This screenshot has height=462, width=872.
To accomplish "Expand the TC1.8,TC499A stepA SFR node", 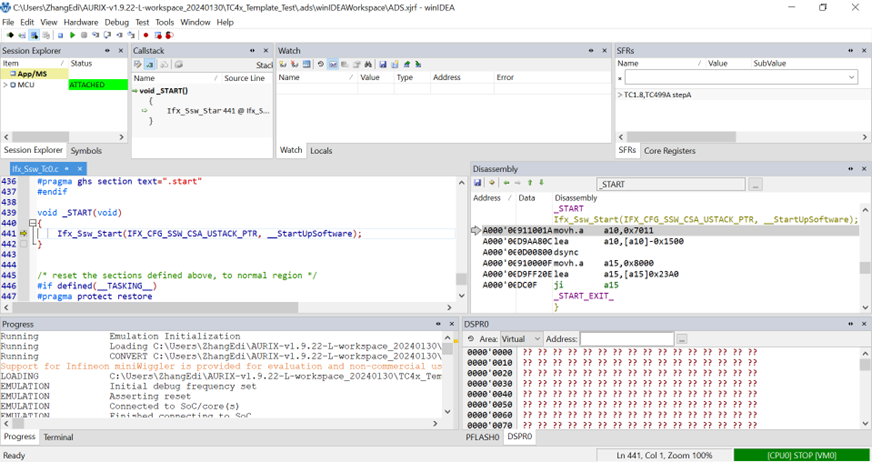I will coord(620,95).
